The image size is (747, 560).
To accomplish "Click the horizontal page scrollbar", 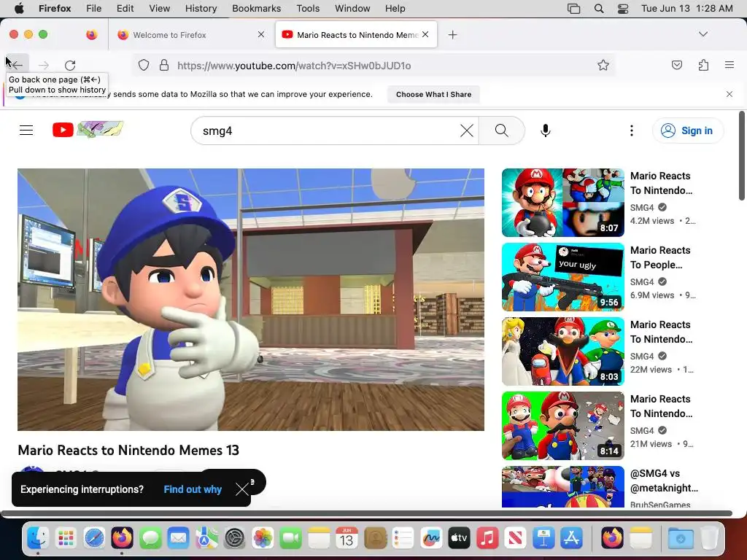I will (x=366, y=513).
